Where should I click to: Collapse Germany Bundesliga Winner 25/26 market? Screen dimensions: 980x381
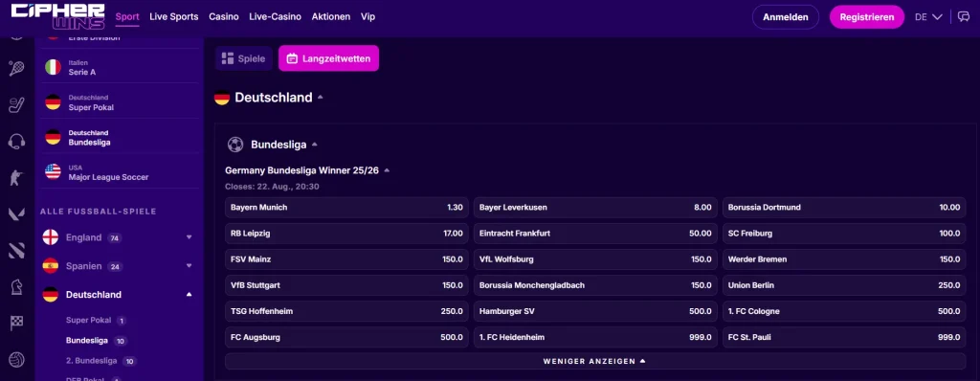[387, 170]
